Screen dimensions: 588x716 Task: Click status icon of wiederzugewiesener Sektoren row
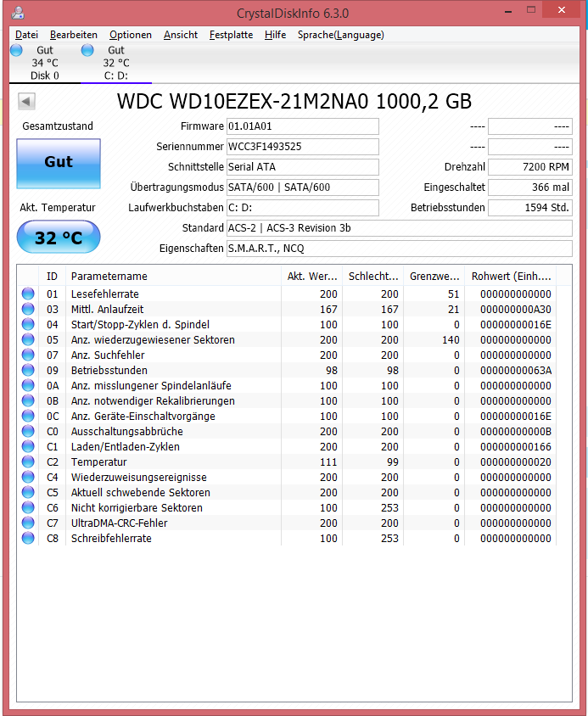(x=28, y=339)
